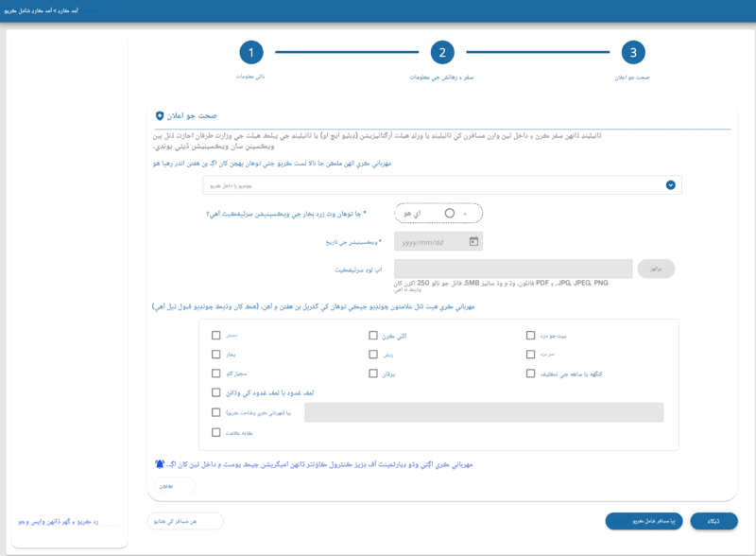Click the remove this traveler button
The height and width of the screenshot is (556, 756).
[185, 521]
